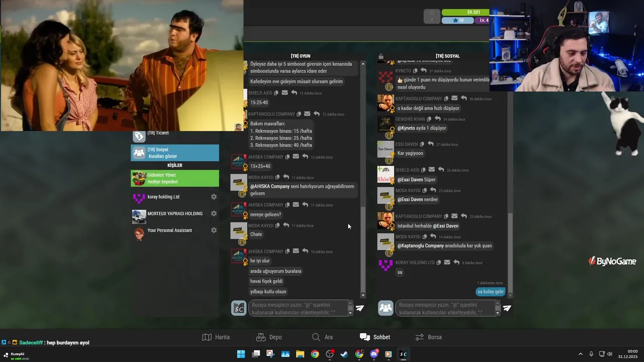Send mail to Shield Axis in Oyun chat
Viewport: 644px width, 362px height.
[x=285, y=93]
